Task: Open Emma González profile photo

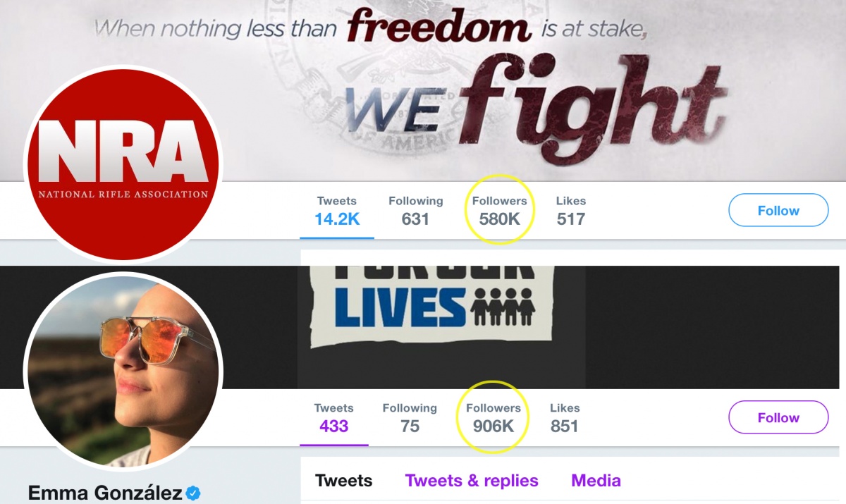Action: (x=123, y=371)
